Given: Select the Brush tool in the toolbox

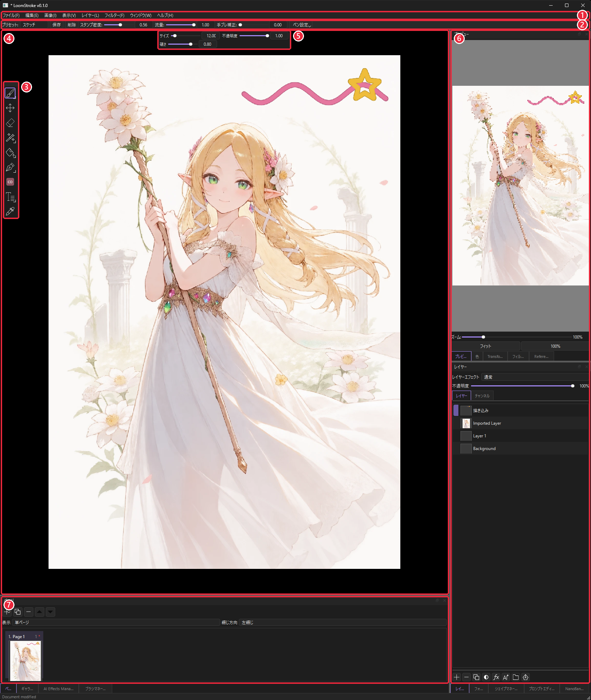Looking at the screenshot, I should click(x=10, y=93).
